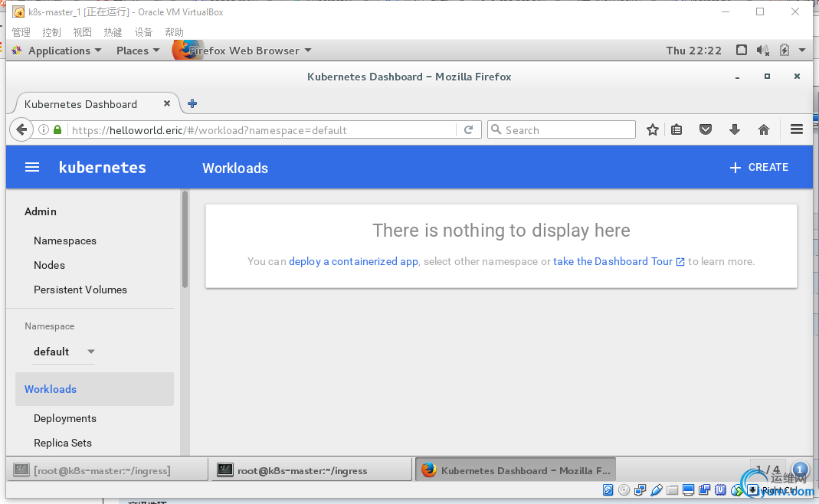Click deploy a containerized app link

(x=353, y=261)
